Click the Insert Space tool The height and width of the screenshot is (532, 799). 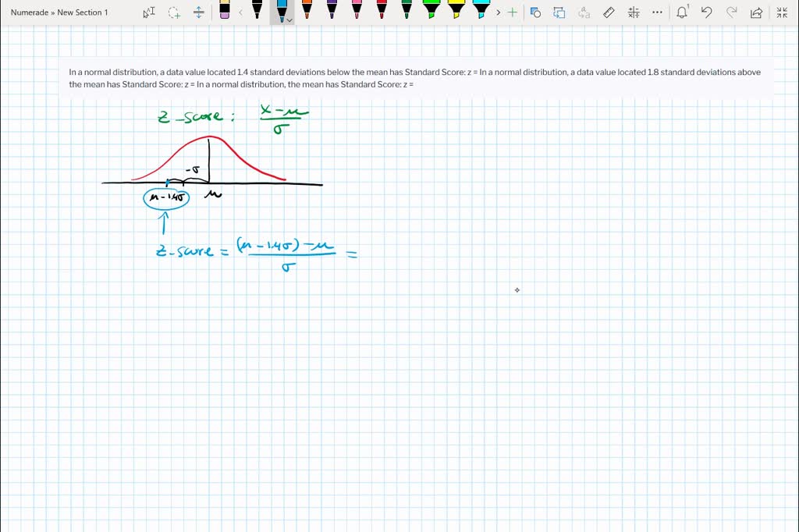click(199, 12)
